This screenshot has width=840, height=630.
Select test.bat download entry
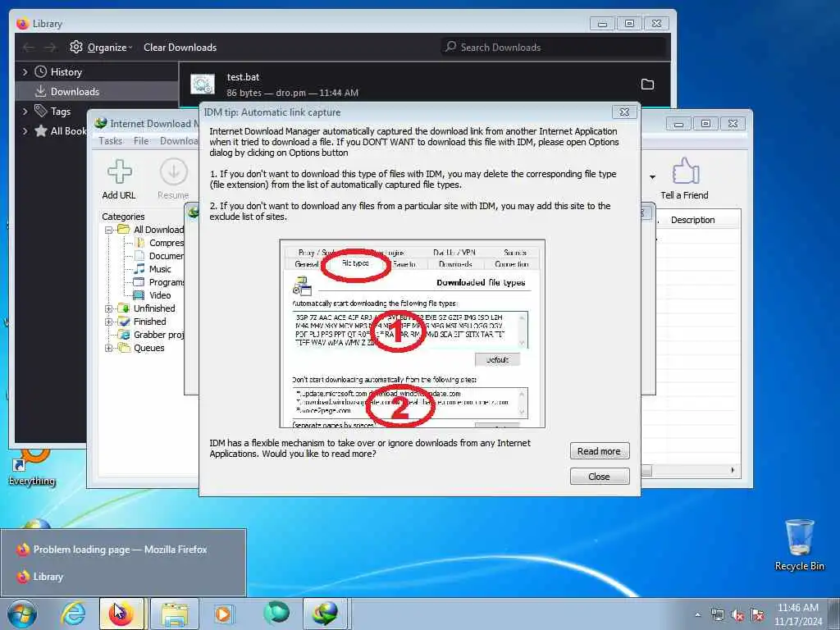(424, 84)
